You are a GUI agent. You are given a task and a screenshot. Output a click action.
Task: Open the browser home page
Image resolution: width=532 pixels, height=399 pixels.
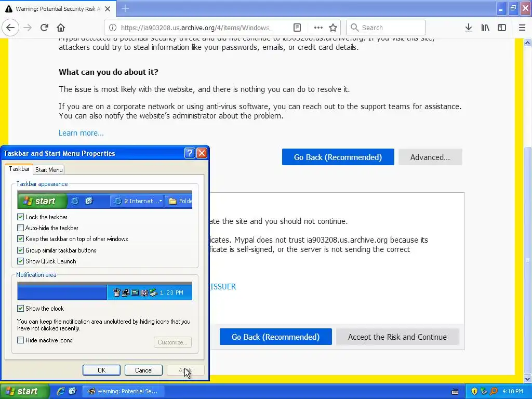coord(61,28)
